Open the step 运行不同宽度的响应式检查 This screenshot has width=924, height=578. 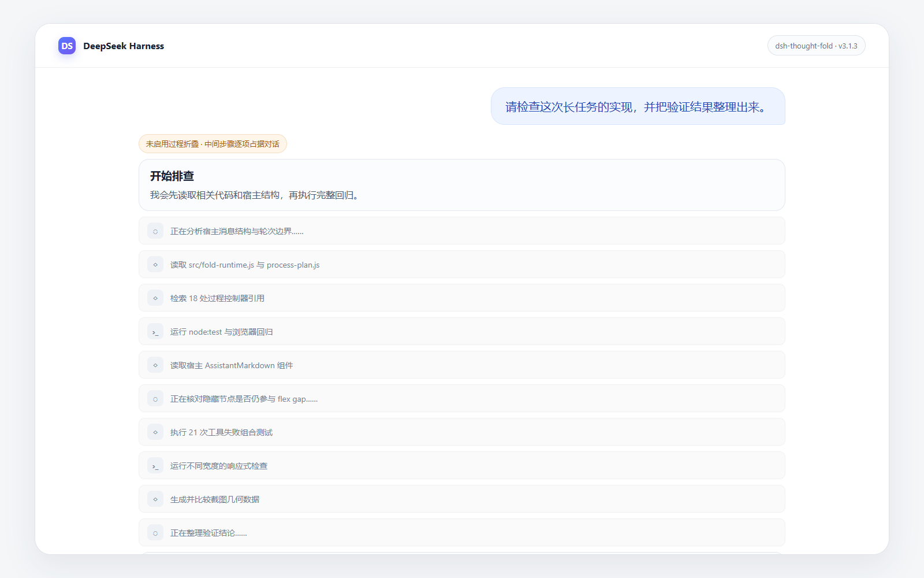click(x=462, y=466)
